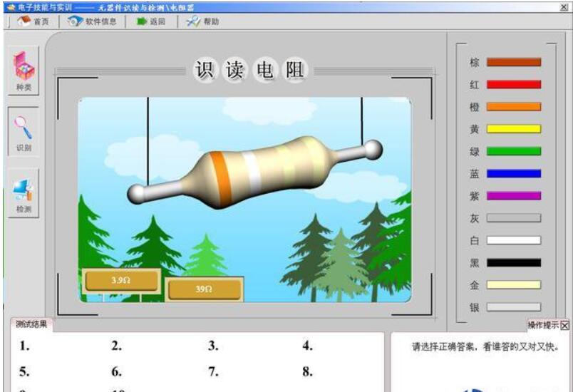Pick the 黄 yellow color swatch
573x392 pixels.
point(513,128)
